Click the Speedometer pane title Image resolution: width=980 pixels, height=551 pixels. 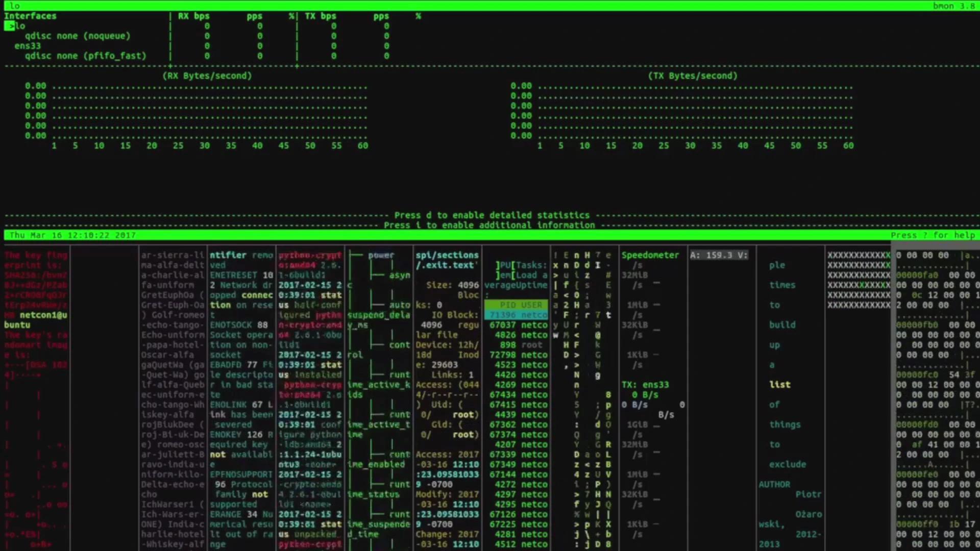coord(650,255)
